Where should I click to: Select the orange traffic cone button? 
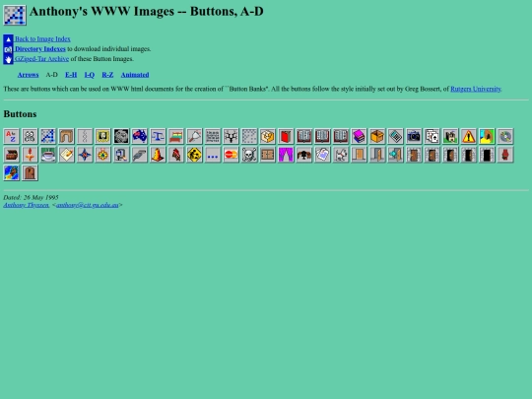[x=158, y=155]
